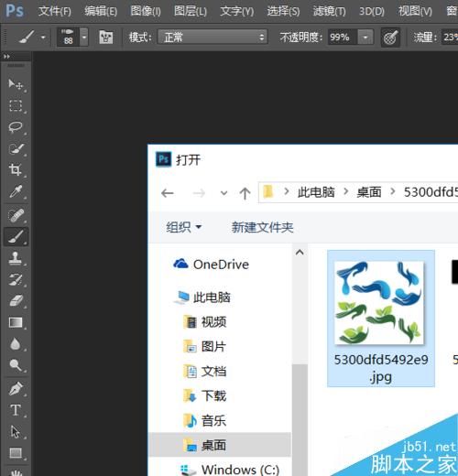Image resolution: width=458 pixels, height=476 pixels.
Task: Select the Rectangular Marquee tool
Action: [x=16, y=105]
